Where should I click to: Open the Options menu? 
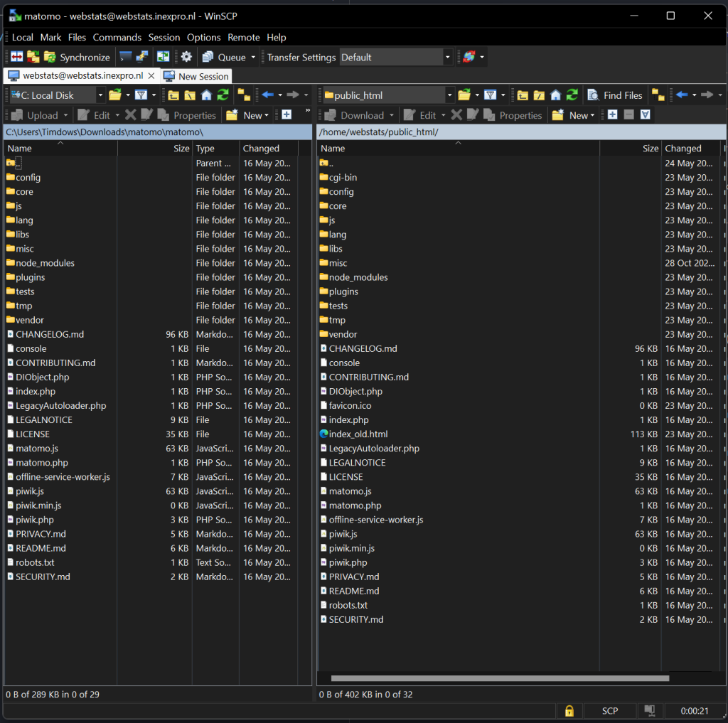(x=203, y=37)
